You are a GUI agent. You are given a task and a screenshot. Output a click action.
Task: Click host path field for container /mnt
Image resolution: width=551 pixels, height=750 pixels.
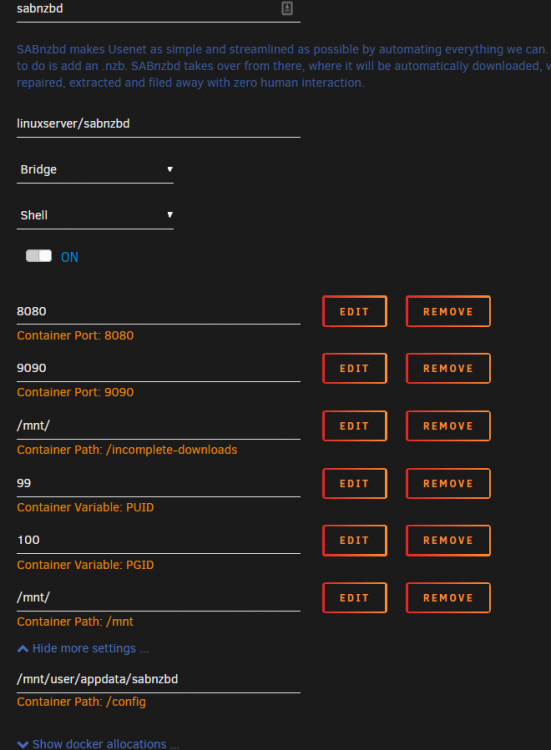pyautogui.click(x=158, y=598)
